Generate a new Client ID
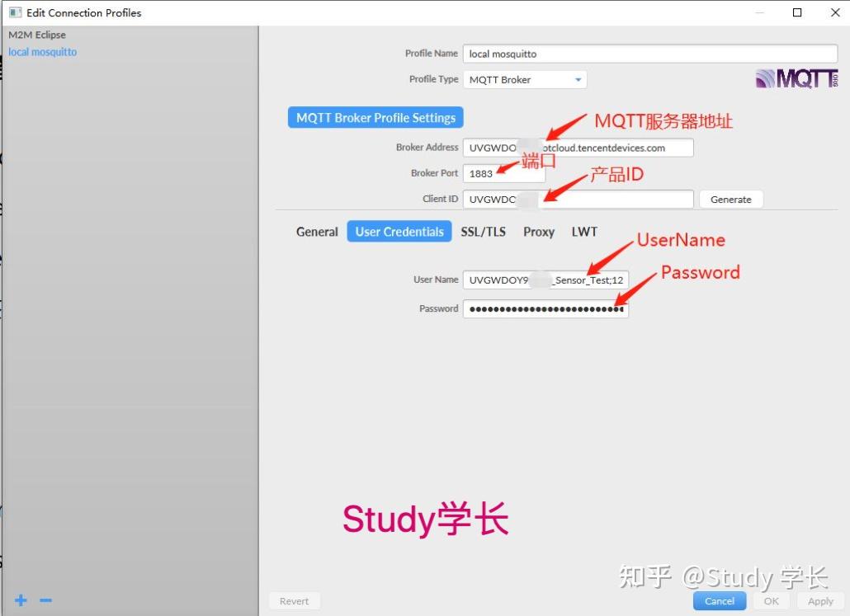850x616 pixels. [x=731, y=199]
